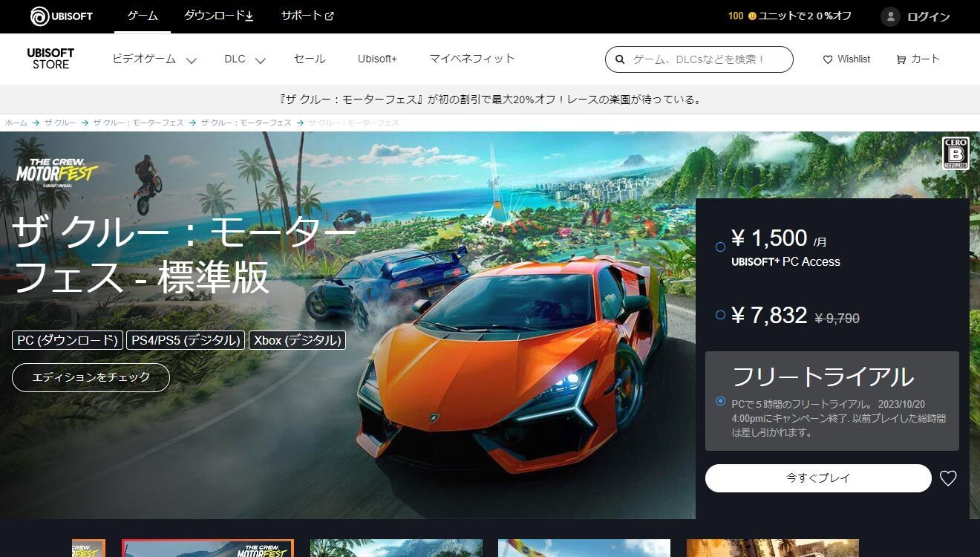Select the フリートライアル radio option
980x557 pixels.
pos(720,401)
